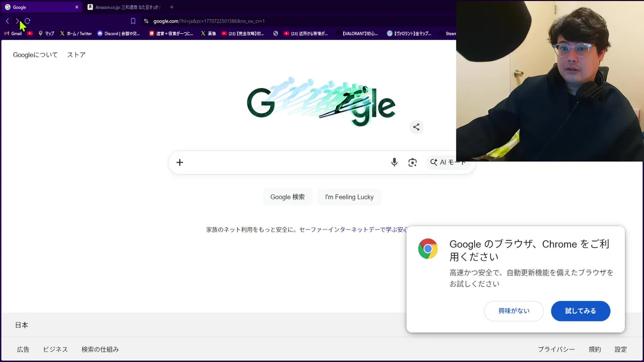
Task: Click the 日本 footer text
Action: click(22, 325)
